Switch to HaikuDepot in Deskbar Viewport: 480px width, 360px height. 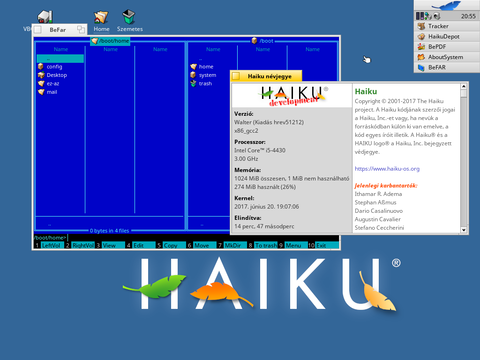pyautogui.click(x=447, y=36)
